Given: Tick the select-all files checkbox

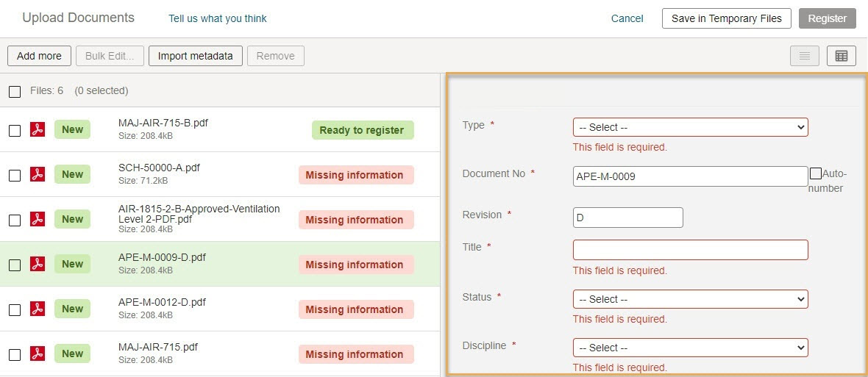Looking at the screenshot, I should click(15, 91).
